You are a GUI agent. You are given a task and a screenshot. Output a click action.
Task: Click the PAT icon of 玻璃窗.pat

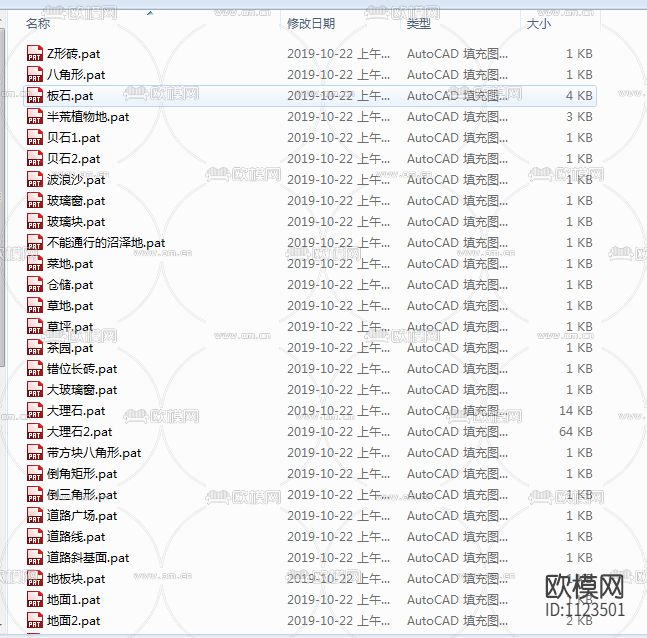click(35, 201)
